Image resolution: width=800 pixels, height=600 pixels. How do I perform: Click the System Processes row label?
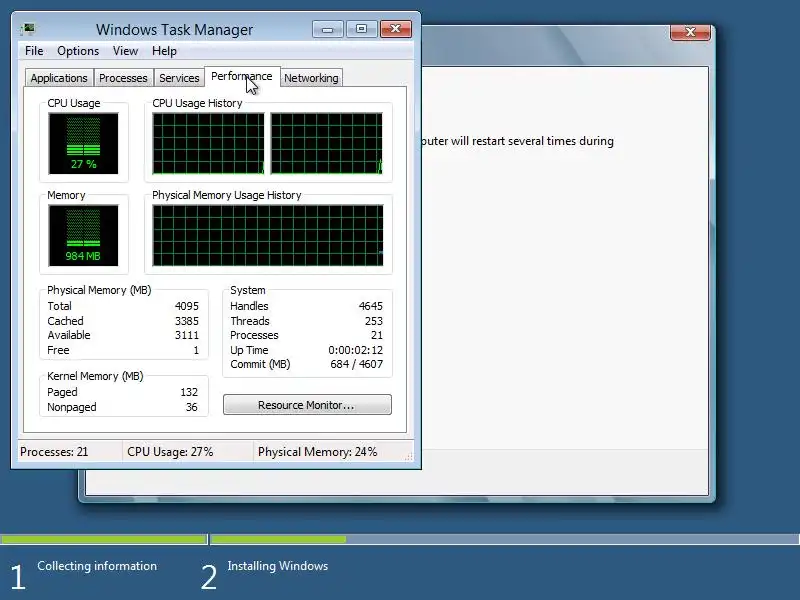point(254,335)
